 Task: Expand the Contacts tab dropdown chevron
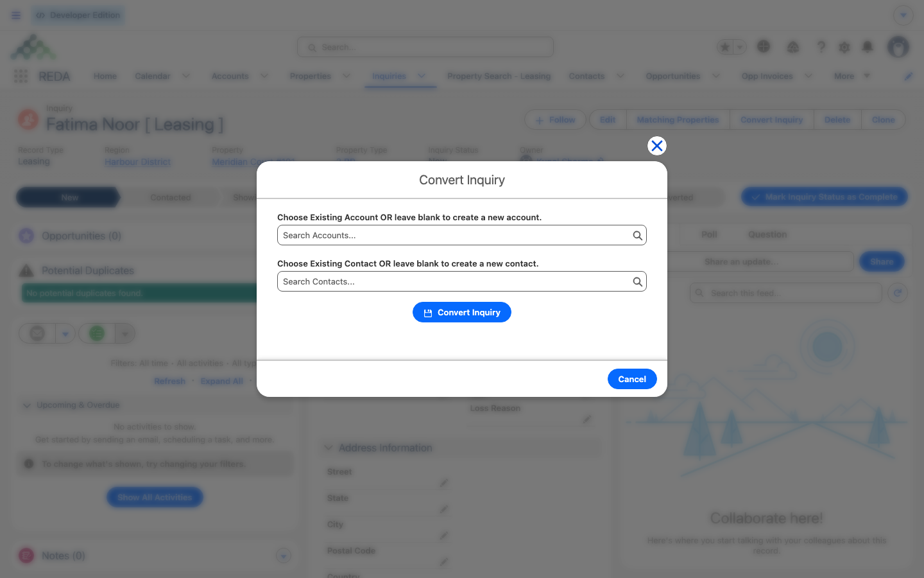click(620, 76)
